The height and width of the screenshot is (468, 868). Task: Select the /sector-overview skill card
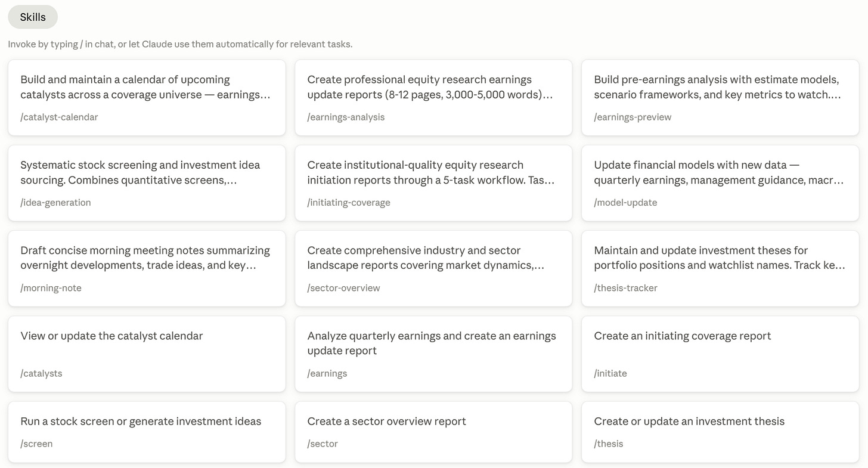click(433, 268)
